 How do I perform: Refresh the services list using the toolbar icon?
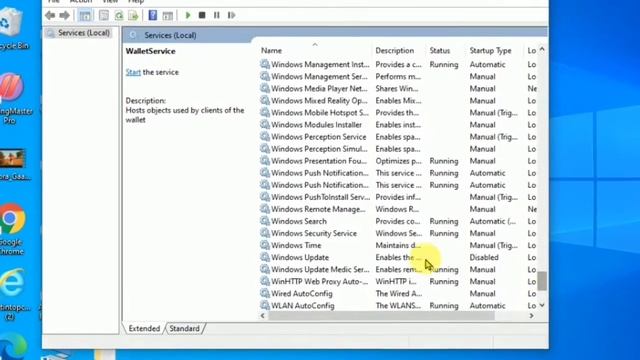point(119,16)
